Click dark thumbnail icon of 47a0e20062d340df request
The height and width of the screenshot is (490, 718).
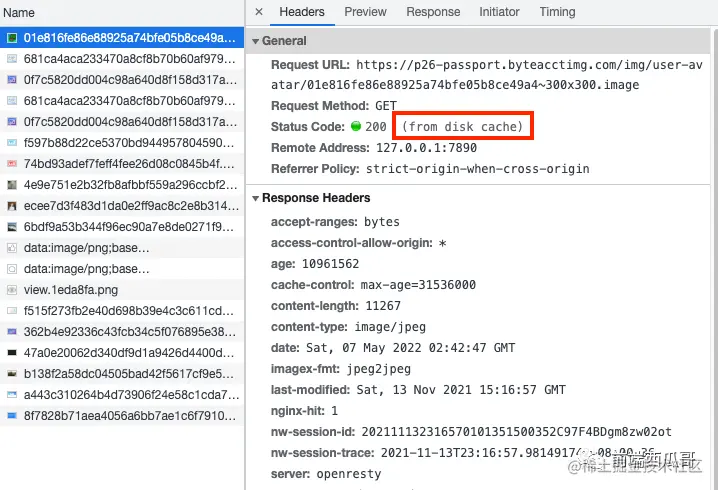12,353
